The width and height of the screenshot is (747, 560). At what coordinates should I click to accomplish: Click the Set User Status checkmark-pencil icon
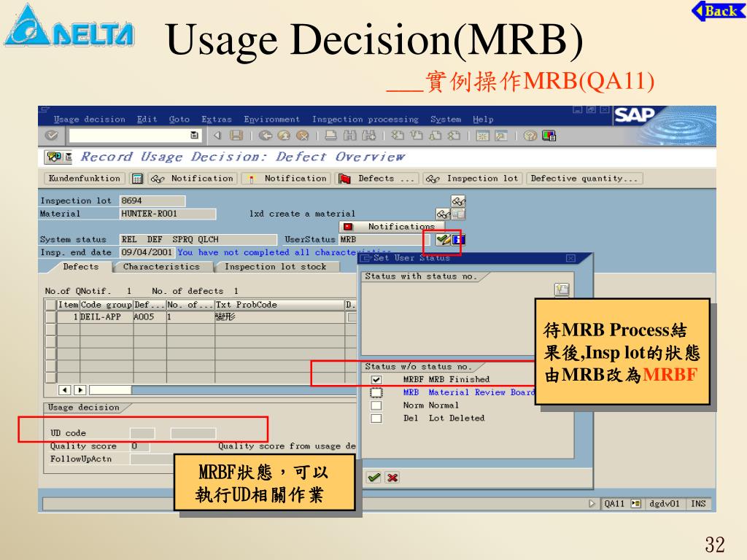coord(443,239)
